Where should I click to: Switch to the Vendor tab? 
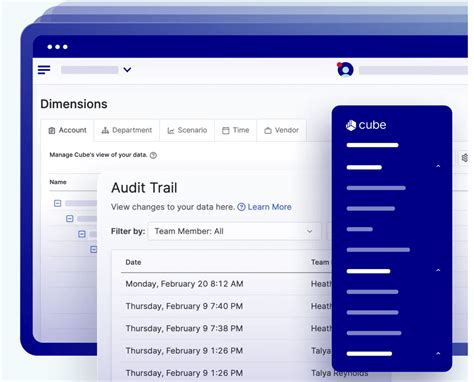pos(282,130)
